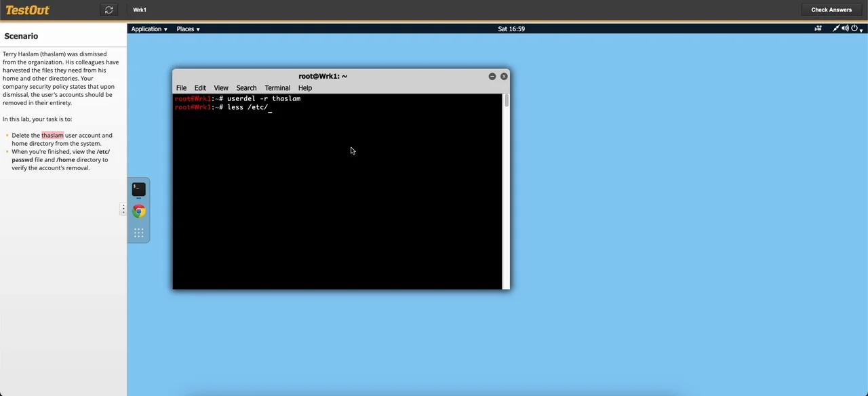Show the applications grid in the dock

coord(138,233)
